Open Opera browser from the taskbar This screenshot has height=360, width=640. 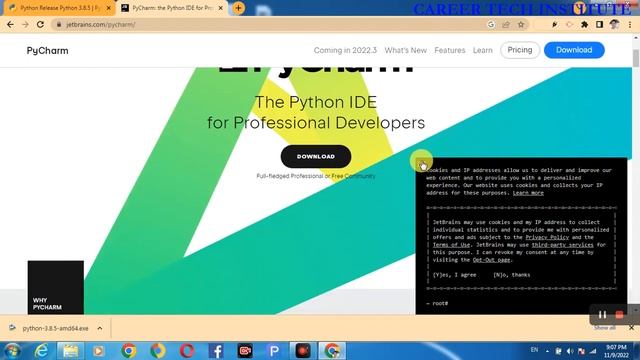[187, 351]
